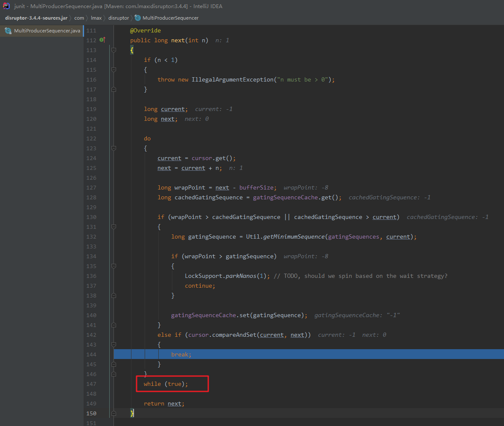Viewport: 504px width, 426px height.
Task: Click compareAndSet on line 142
Action: (x=234, y=335)
